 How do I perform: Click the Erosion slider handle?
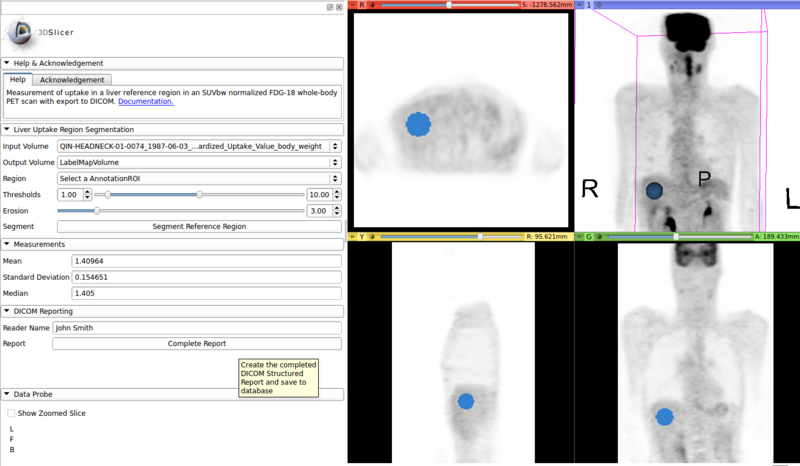click(x=97, y=211)
